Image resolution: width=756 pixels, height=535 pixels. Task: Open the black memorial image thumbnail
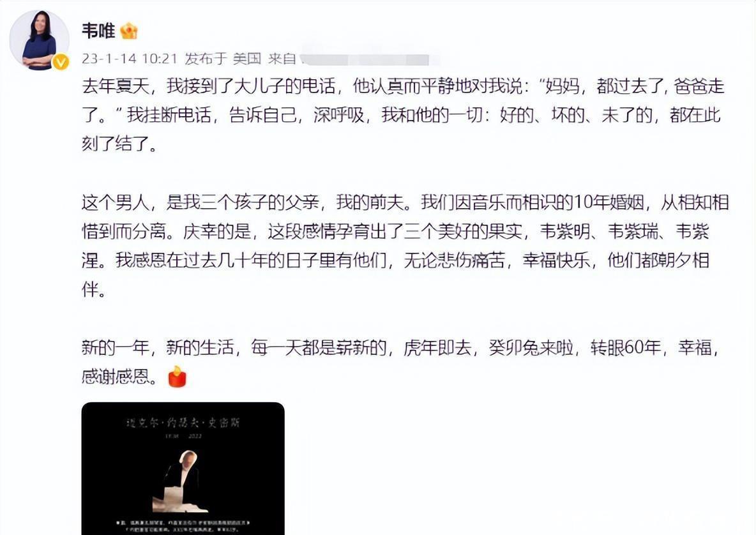[183, 469]
